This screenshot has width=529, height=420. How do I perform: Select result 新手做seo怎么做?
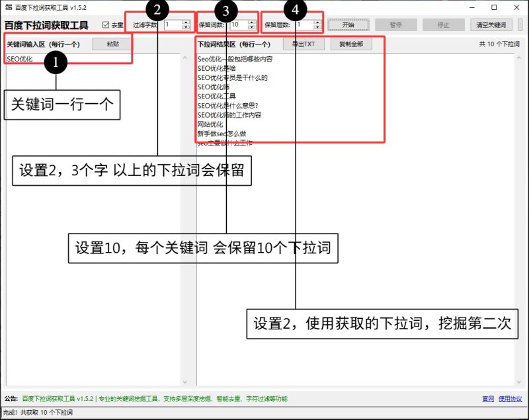pyautogui.click(x=222, y=134)
